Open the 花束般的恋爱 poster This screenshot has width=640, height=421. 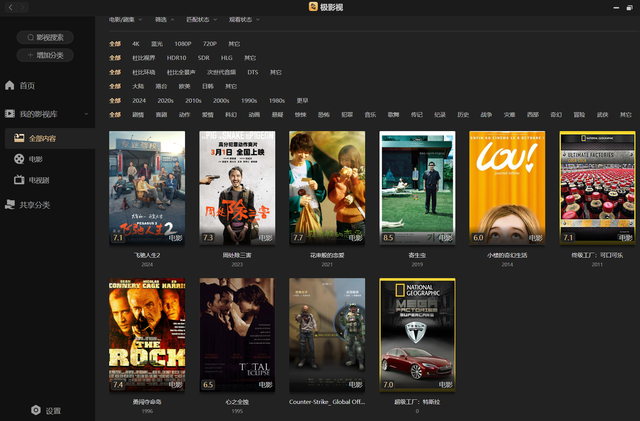327,188
